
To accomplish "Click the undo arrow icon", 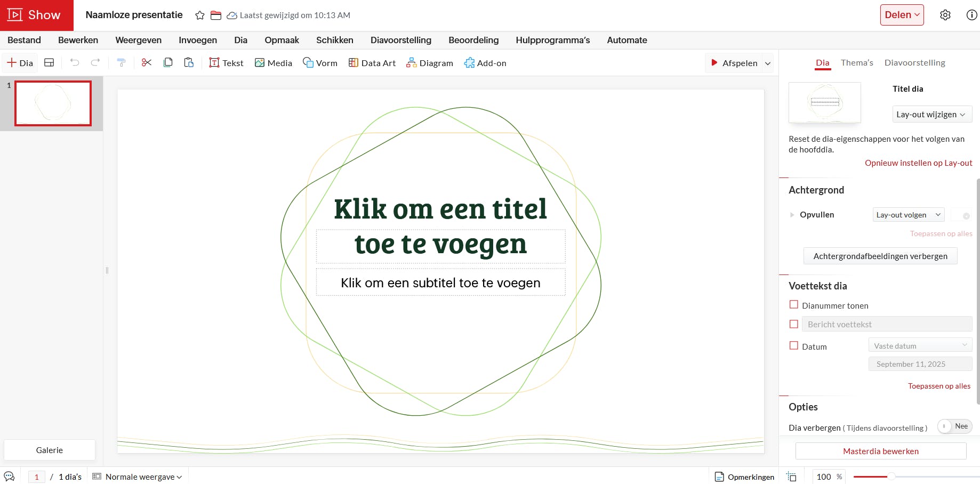I will (74, 62).
